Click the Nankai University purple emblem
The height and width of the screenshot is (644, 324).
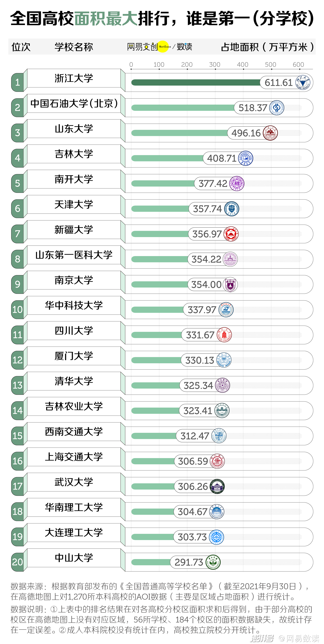[237, 183]
